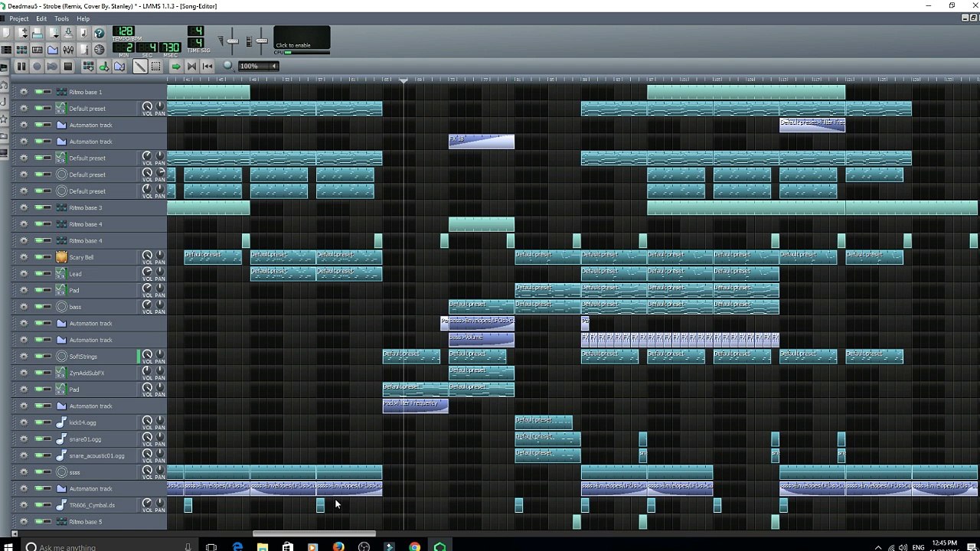Click the oscilloscope 'Click to enable' display
Screen dimensions: 980x551
pos(302,37)
